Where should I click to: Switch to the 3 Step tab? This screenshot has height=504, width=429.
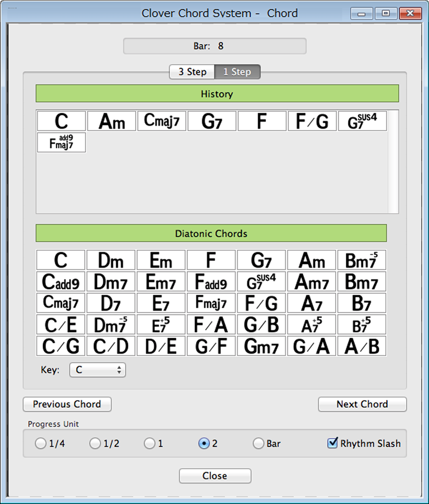point(192,72)
